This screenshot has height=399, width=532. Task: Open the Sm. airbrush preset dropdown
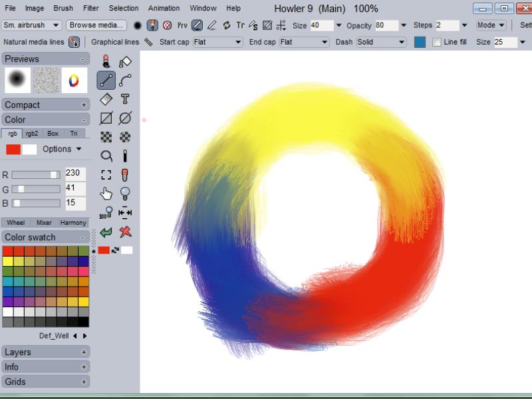coord(31,25)
